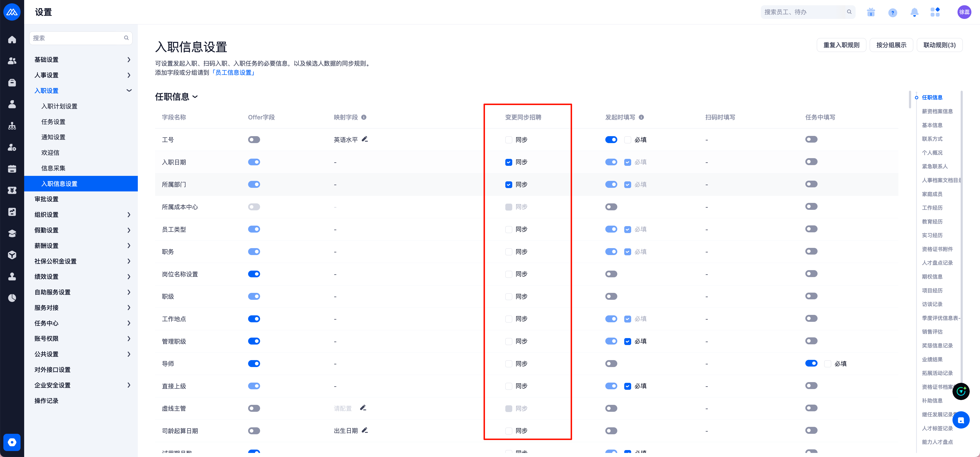The width and height of the screenshot is (980, 457).
Task: Open the gift icon in top bar
Action: point(871,12)
